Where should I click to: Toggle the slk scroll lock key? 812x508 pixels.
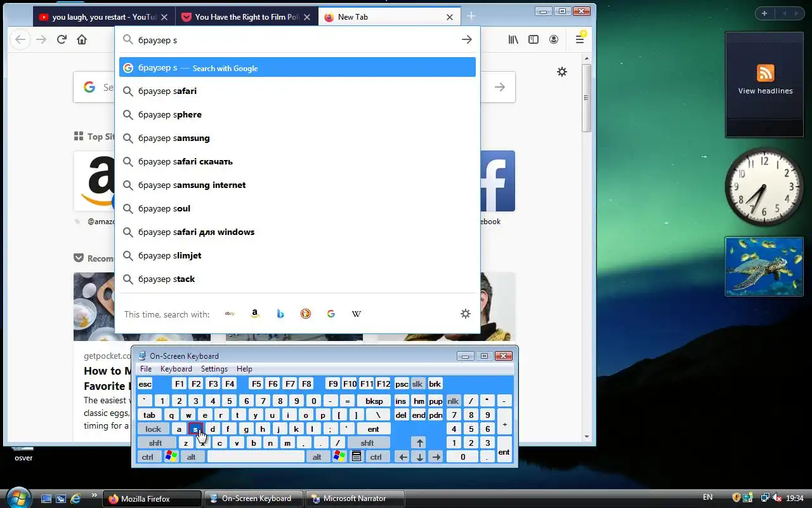[417, 384]
